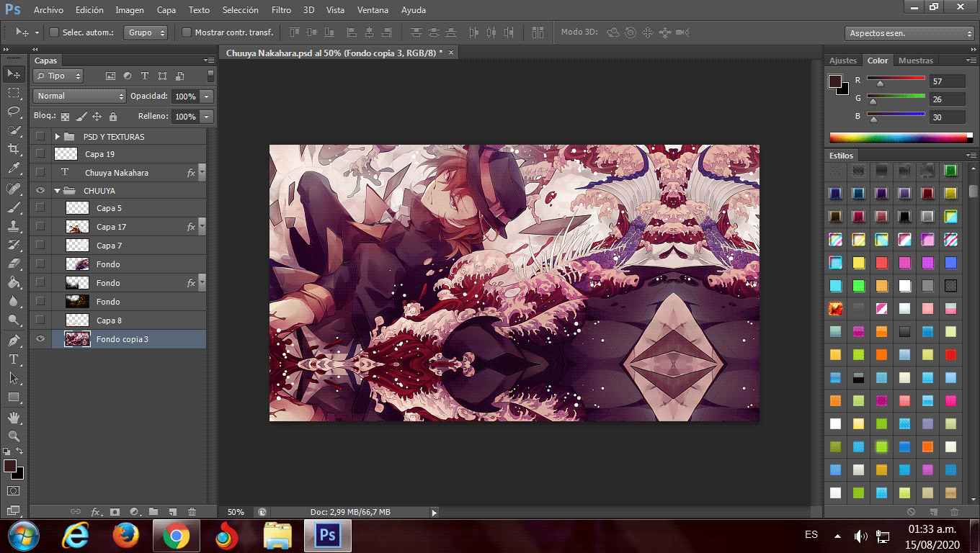The height and width of the screenshot is (553, 980).
Task: Enable the Selec. autom. checkbox
Action: 54,32
